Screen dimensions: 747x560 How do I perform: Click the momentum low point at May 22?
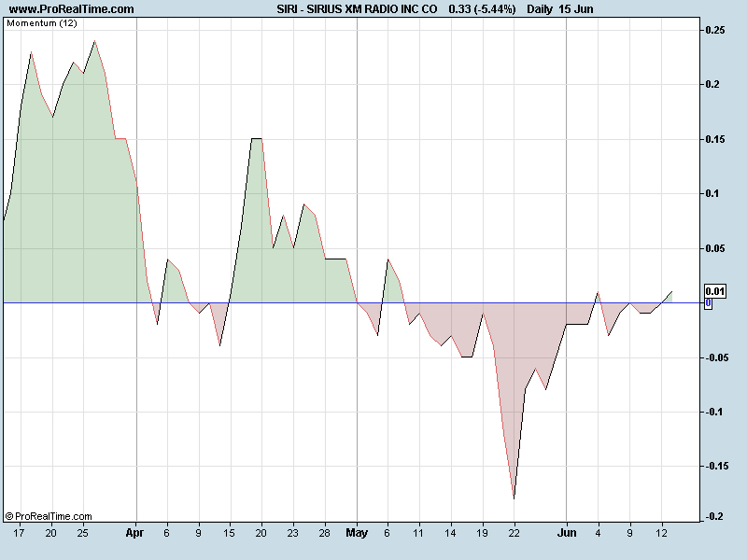514,498
